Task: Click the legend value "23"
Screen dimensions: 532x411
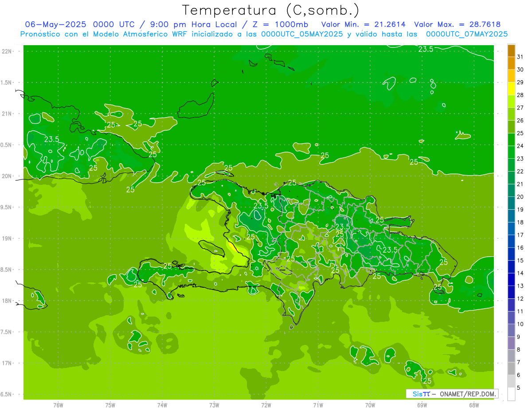Action: (x=520, y=158)
